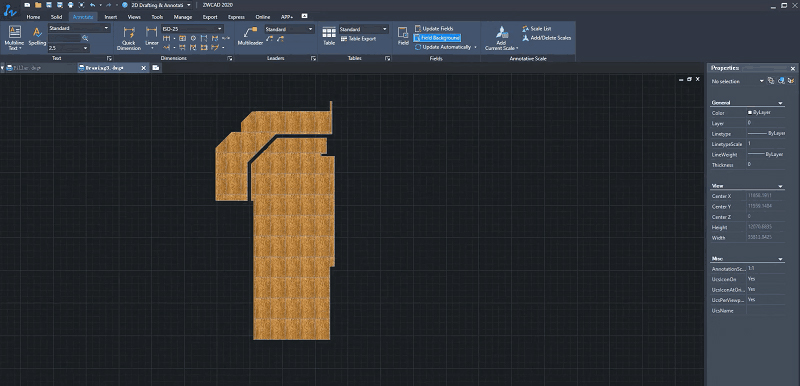Switch to the Manage ribbon tab
Viewport: 800px width, 386px height.
[183, 17]
